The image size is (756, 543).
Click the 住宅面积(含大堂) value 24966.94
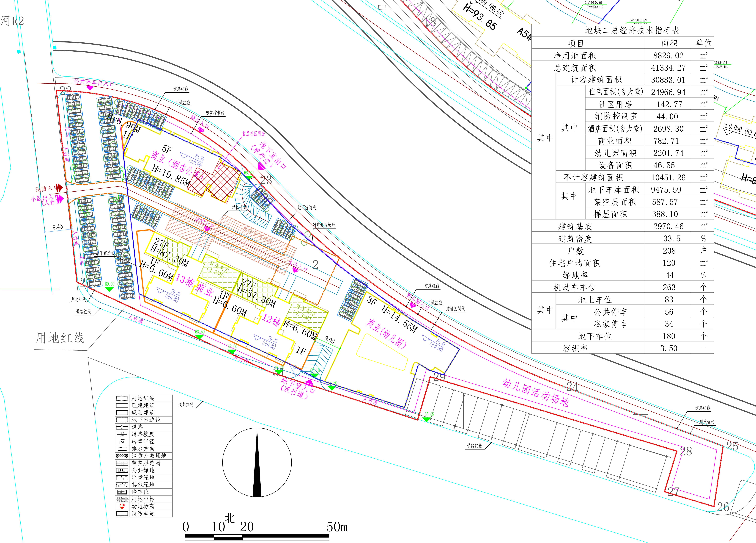coord(668,92)
